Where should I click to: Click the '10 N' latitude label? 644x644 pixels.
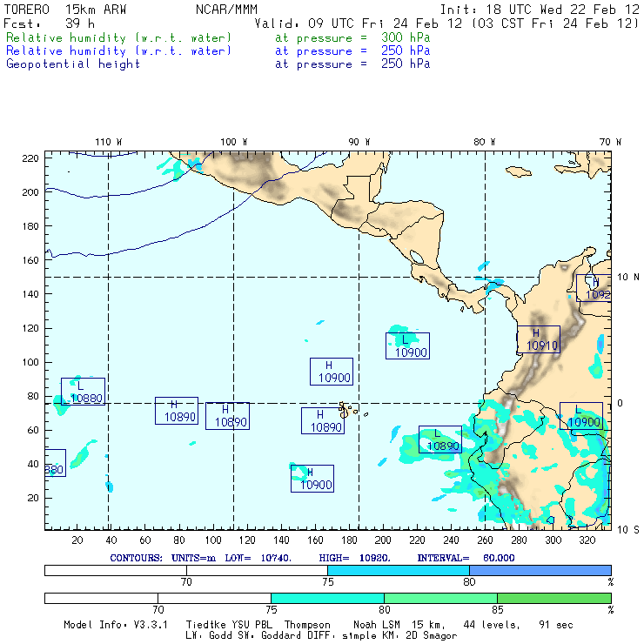628,278
